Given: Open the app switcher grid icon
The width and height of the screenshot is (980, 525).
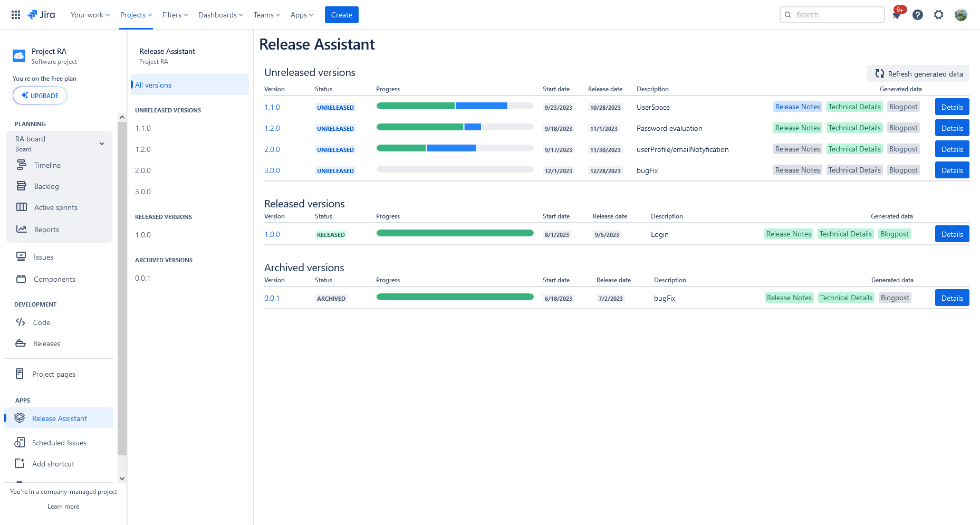Looking at the screenshot, I should point(16,15).
